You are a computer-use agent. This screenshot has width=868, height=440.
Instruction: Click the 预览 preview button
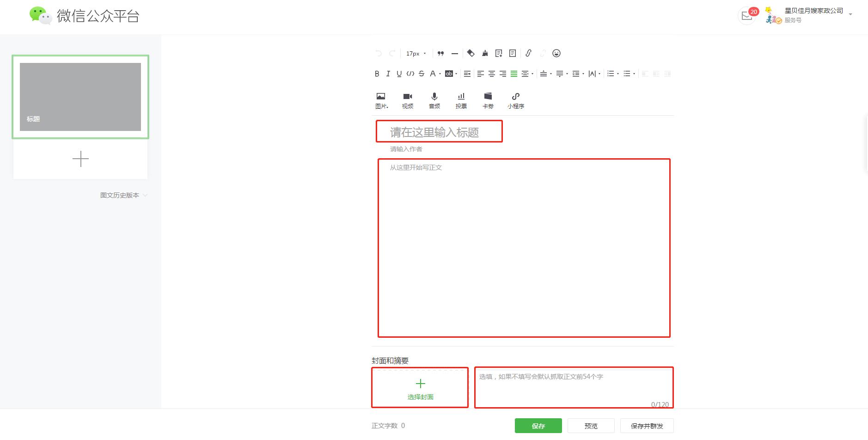pos(591,426)
